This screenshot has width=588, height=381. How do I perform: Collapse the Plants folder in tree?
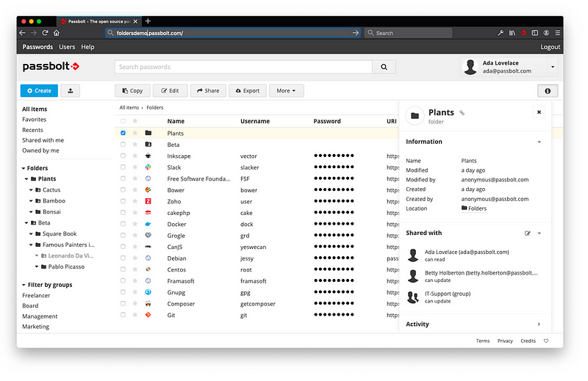pos(26,179)
